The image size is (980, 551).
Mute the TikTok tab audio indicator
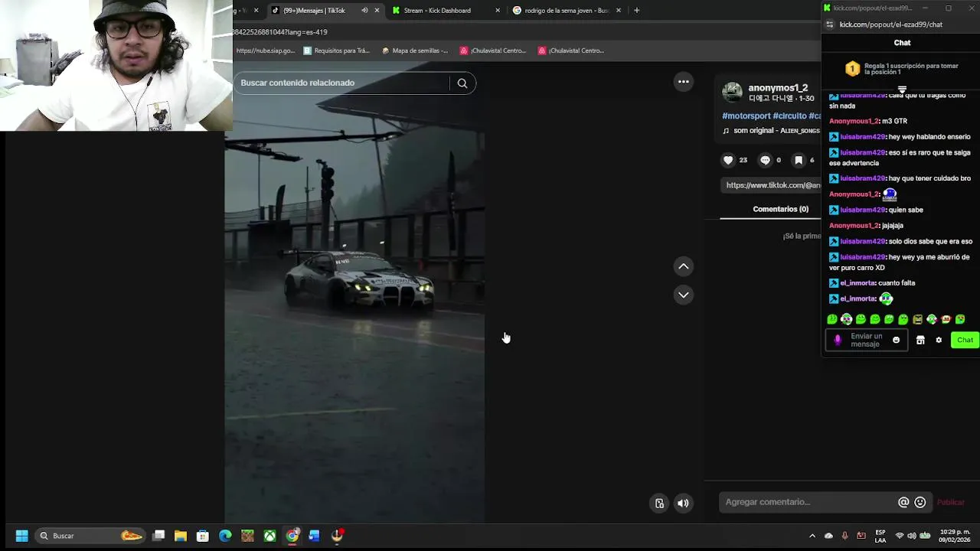(364, 11)
